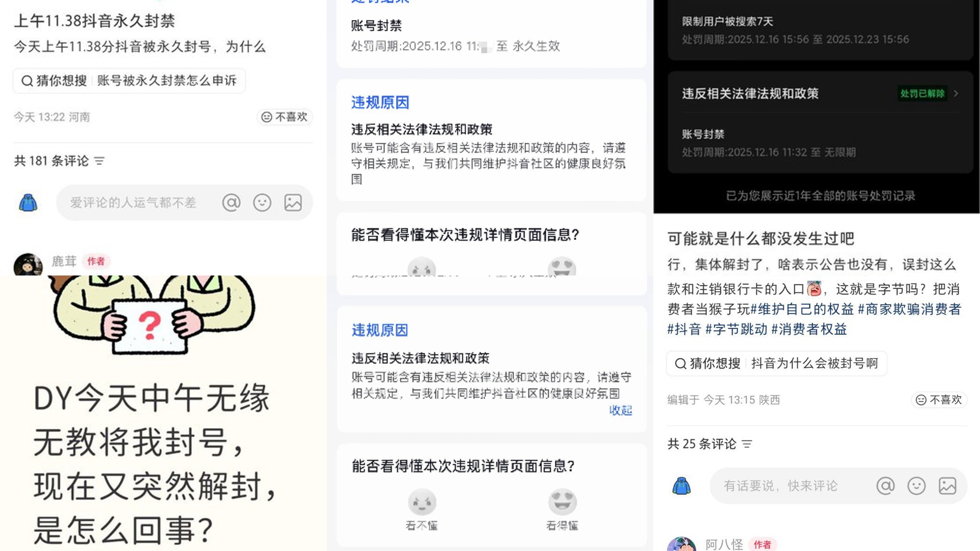980x551 pixels.
Task: Toggle 不喜欢 on the 陕西 post
Action: (x=939, y=399)
